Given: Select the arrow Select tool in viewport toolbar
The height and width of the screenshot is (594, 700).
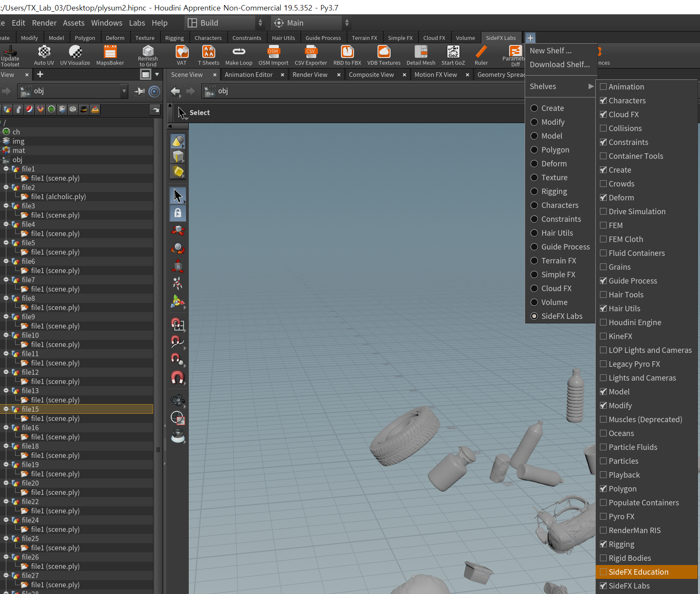Looking at the screenshot, I should 178,195.
